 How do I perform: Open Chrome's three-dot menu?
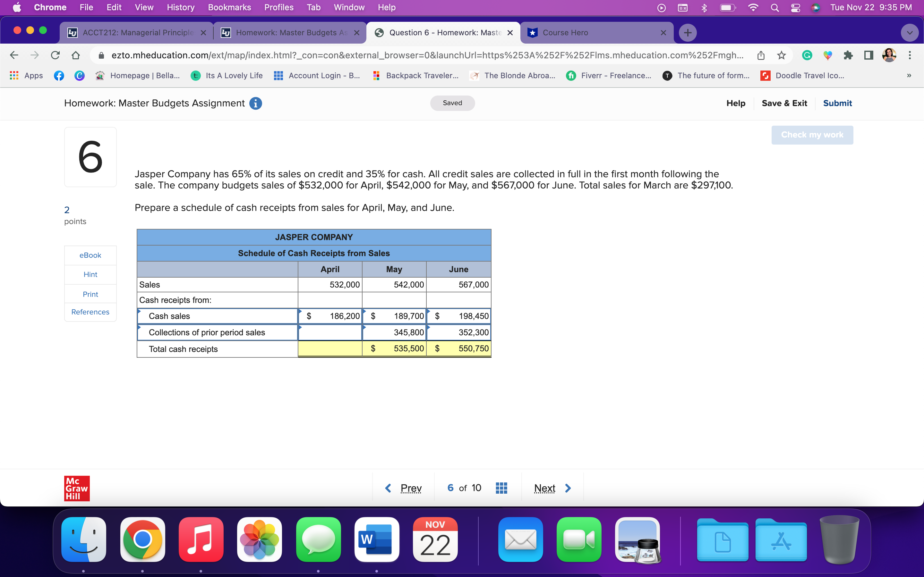coord(910,55)
